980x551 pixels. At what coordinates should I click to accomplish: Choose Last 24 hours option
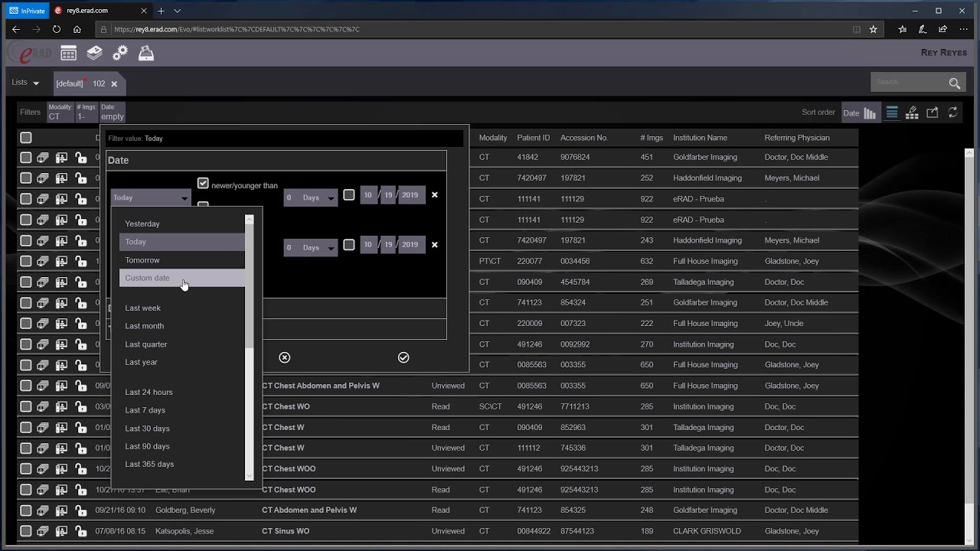tap(182, 392)
